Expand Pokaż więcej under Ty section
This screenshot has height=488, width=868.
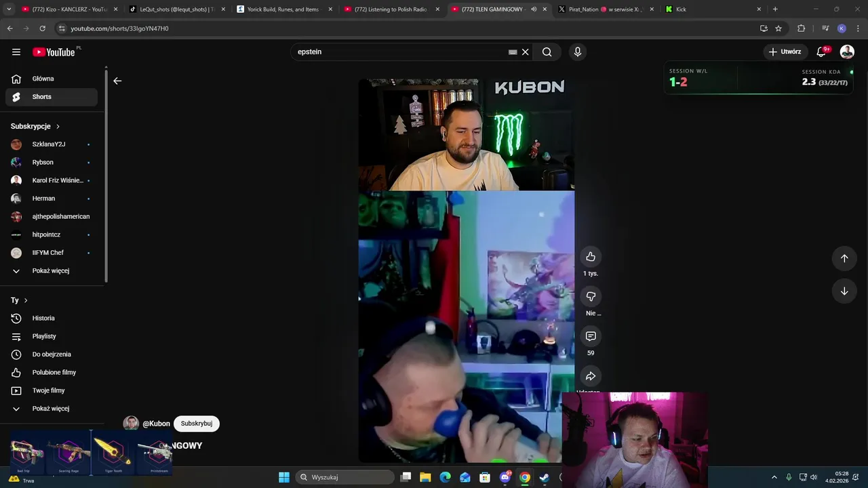click(52, 409)
